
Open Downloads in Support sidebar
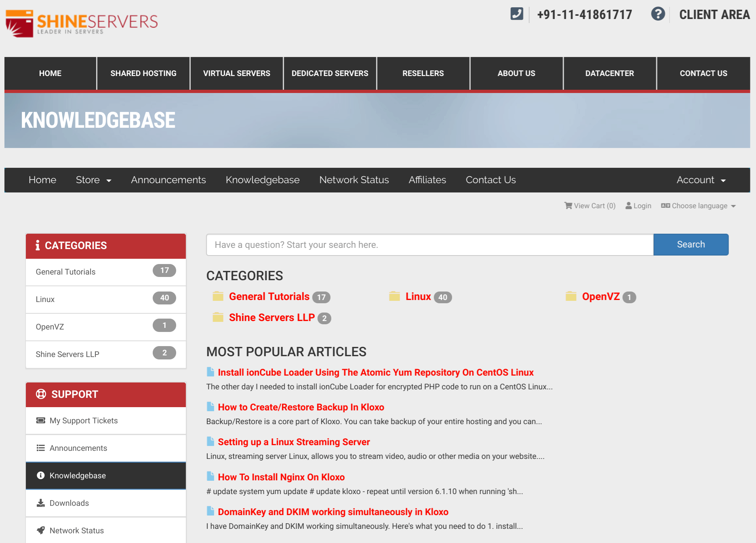click(x=106, y=503)
